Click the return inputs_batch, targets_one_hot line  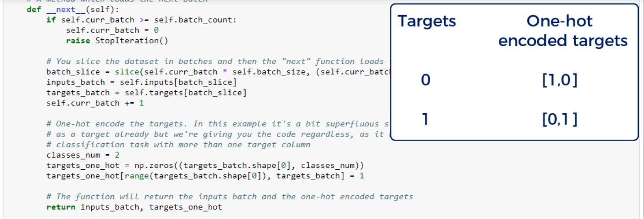coord(134,207)
